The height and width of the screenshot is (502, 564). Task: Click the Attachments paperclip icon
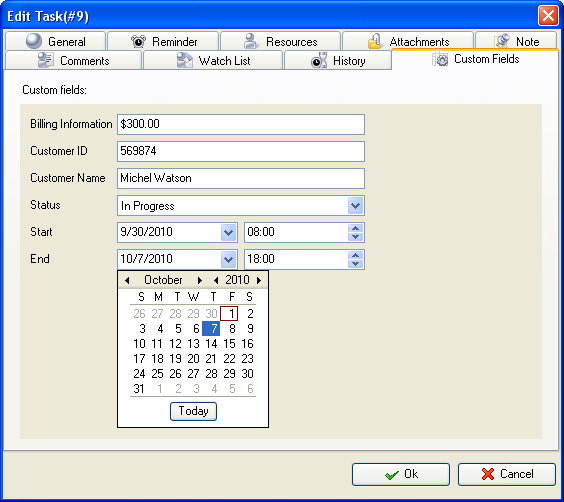tap(374, 41)
